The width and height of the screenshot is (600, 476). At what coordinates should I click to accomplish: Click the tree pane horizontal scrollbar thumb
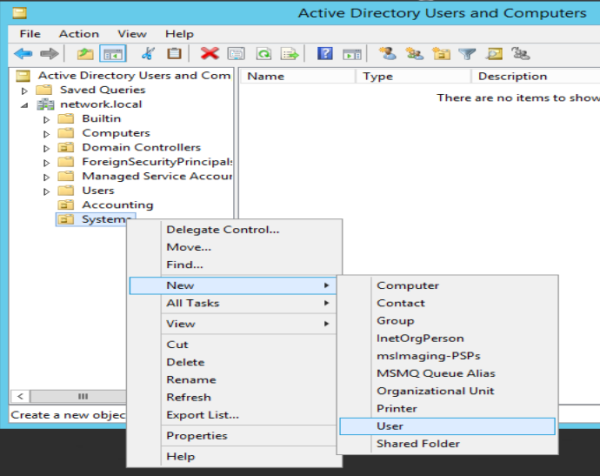point(78,396)
